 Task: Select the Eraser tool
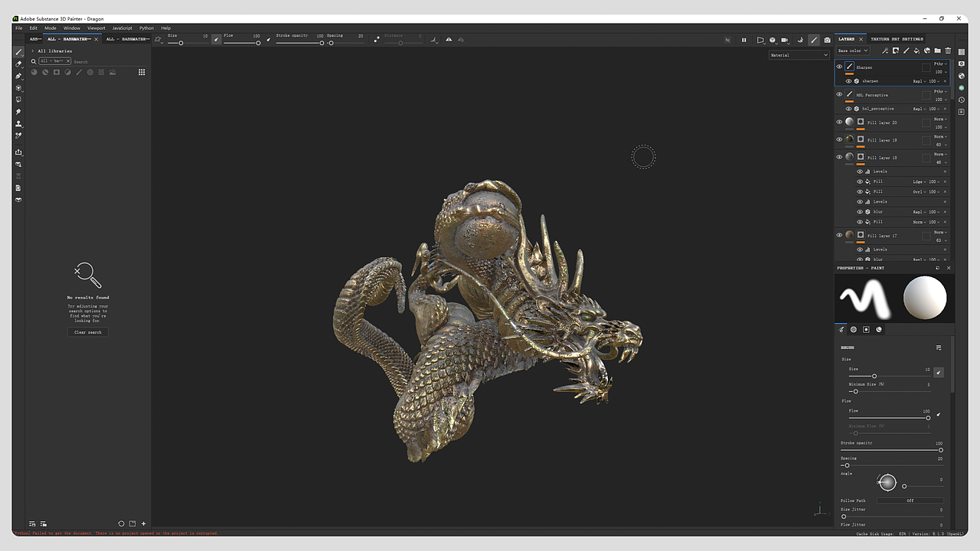tap(19, 64)
